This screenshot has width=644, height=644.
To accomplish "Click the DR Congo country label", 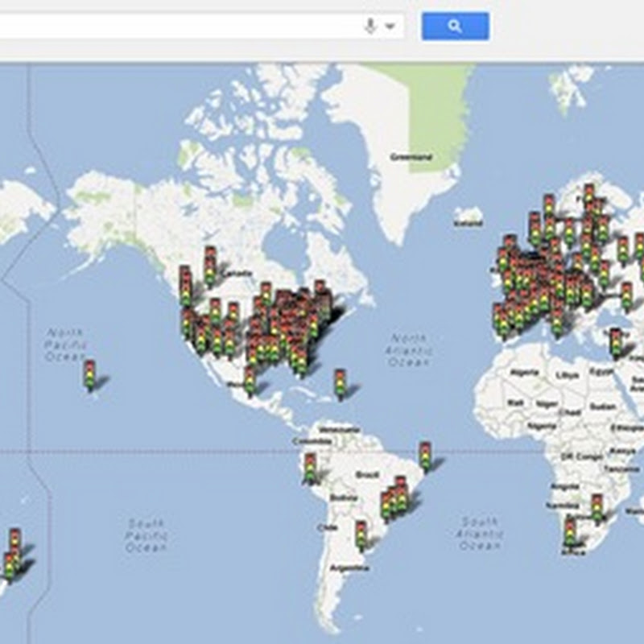I will click(581, 456).
